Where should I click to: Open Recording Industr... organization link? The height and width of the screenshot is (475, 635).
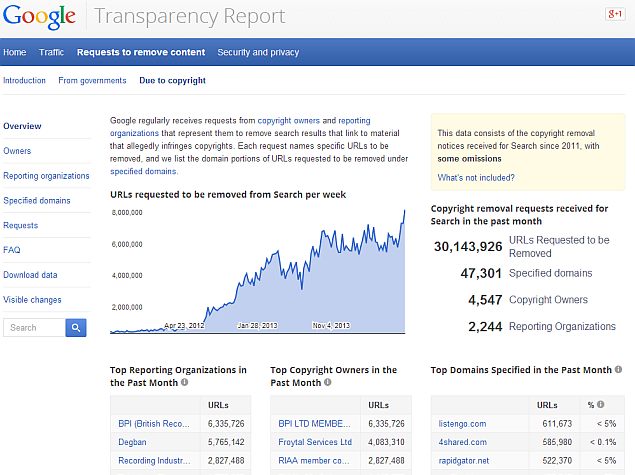click(x=154, y=460)
